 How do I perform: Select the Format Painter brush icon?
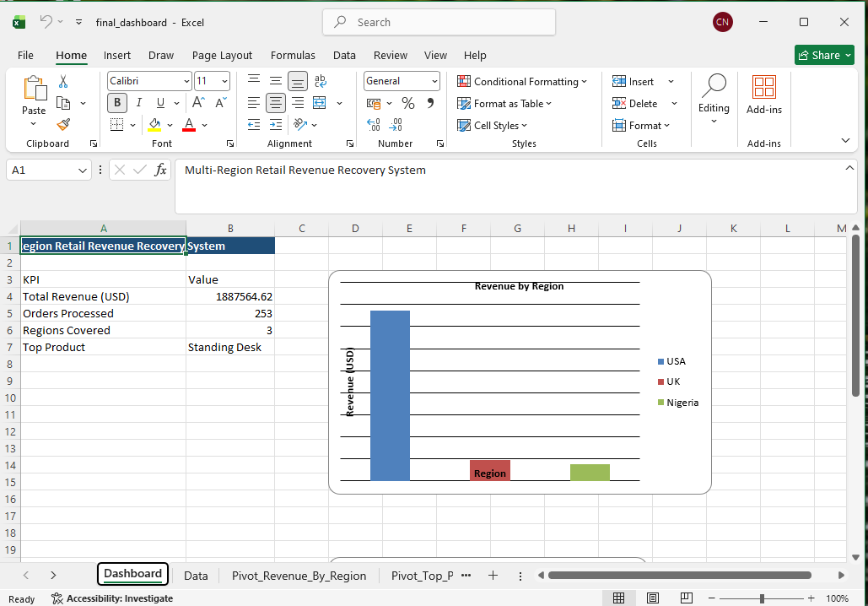click(63, 125)
